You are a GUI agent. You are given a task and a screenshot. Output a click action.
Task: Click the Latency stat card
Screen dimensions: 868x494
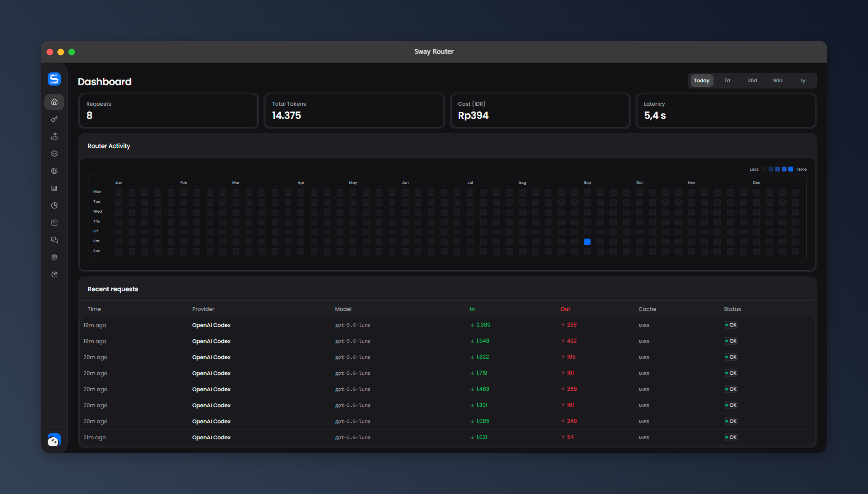(726, 111)
